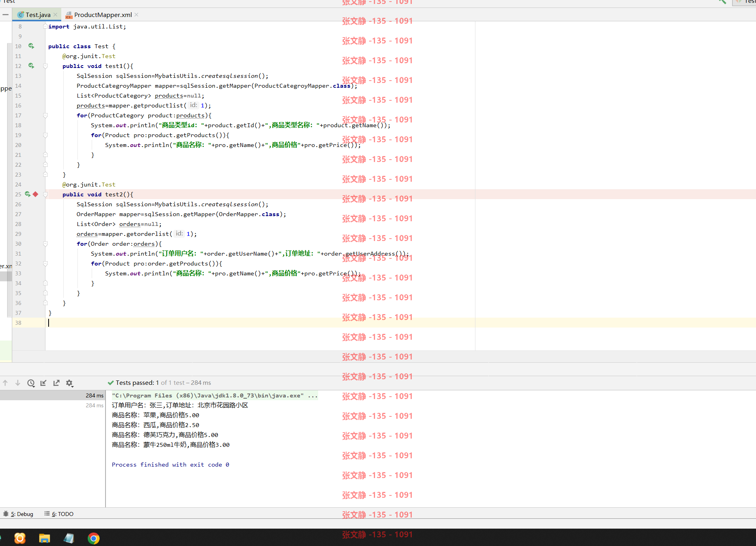Go to next failed test arrow
Viewport: 756px width, 546px height.
[x=18, y=383]
